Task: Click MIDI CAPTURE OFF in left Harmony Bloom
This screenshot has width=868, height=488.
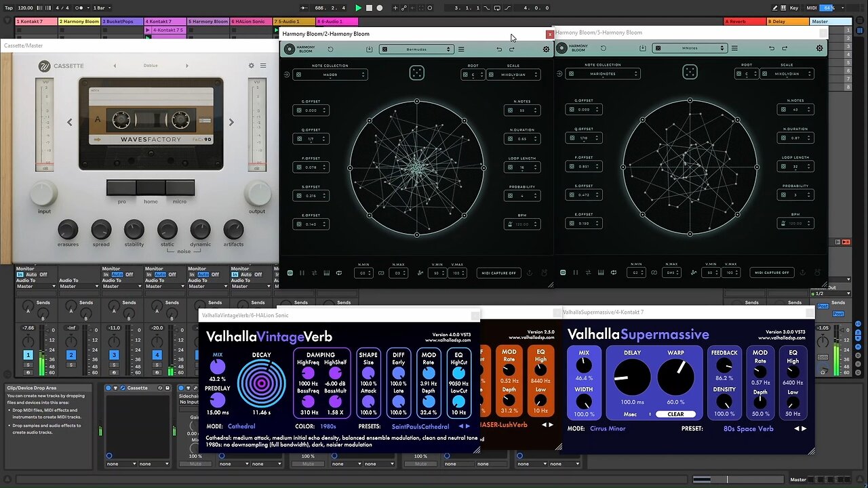Action: pyautogui.click(x=499, y=272)
